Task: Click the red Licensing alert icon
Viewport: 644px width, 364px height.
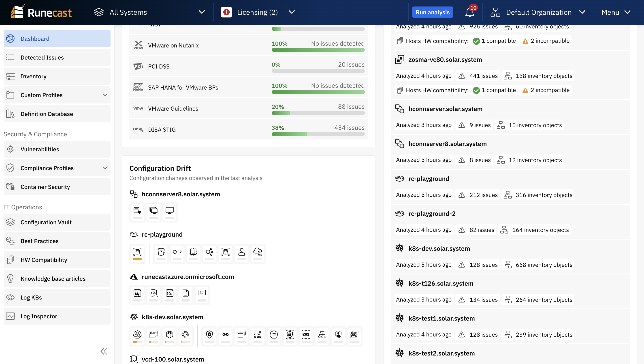Action: [x=226, y=12]
